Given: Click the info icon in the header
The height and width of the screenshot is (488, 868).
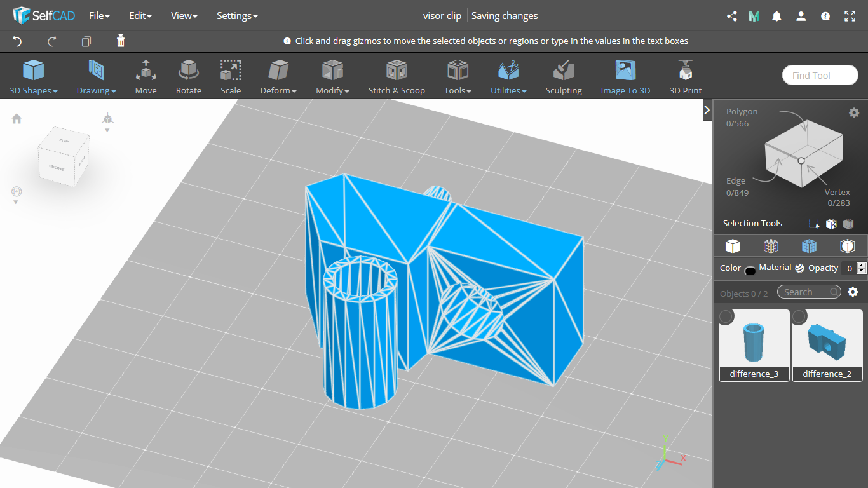Looking at the screenshot, I should 825,17.
